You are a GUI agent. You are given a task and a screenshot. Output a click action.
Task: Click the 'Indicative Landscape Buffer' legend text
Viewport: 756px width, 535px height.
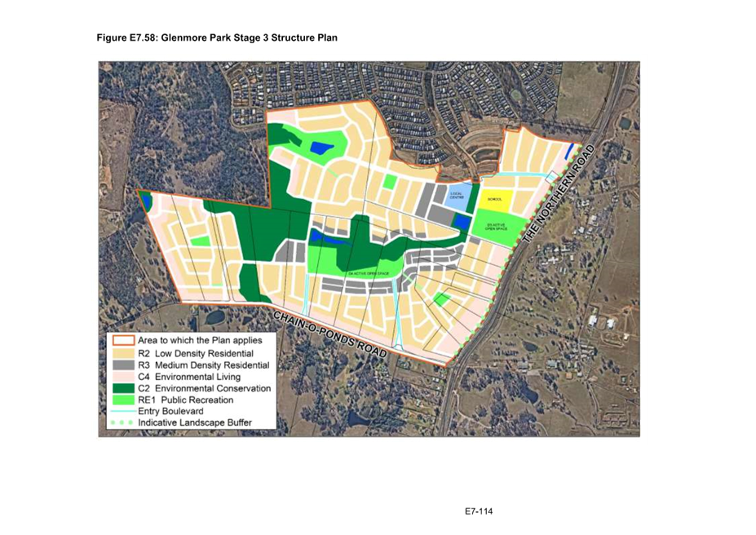195,423
